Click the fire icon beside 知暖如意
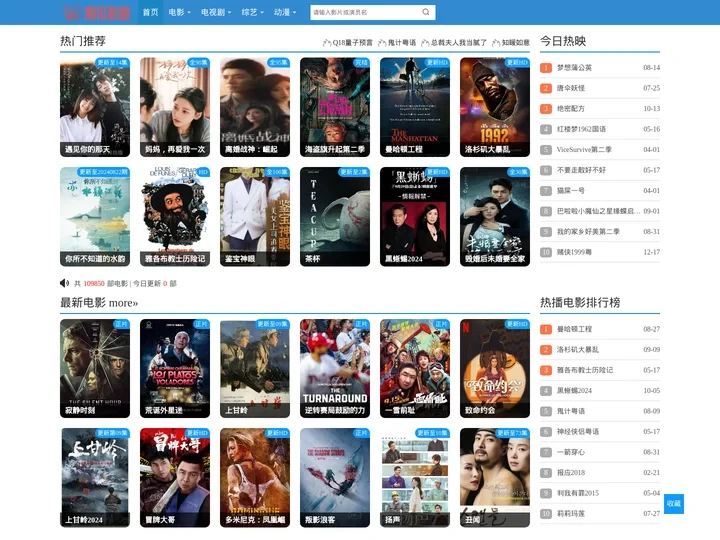 pos(496,43)
